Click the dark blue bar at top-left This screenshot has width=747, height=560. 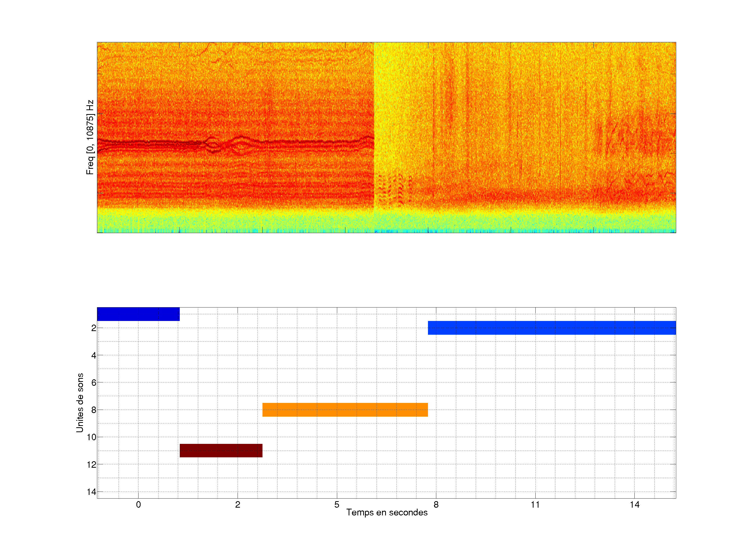(138, 314)
